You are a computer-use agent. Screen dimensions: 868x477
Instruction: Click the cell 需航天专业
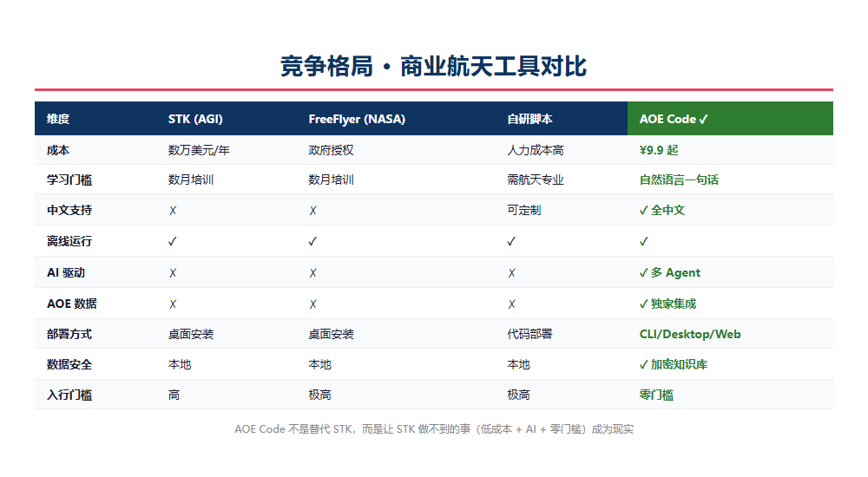coord(536,180)
